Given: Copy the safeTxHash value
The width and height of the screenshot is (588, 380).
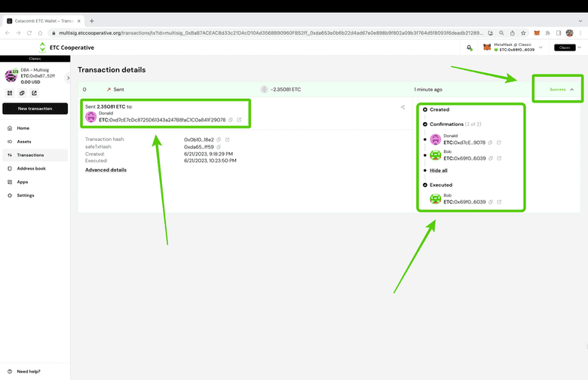Looking at the screenshot, I should click(219, 147).
